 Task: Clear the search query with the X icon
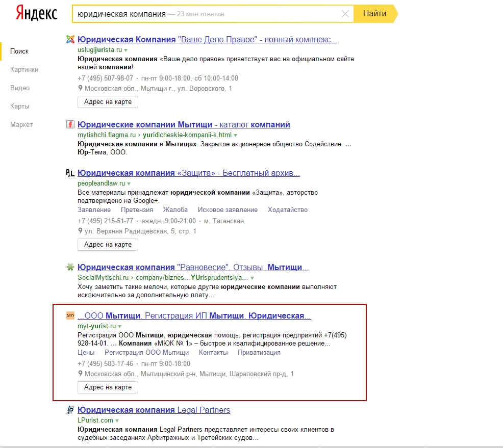tap(345, 14)
